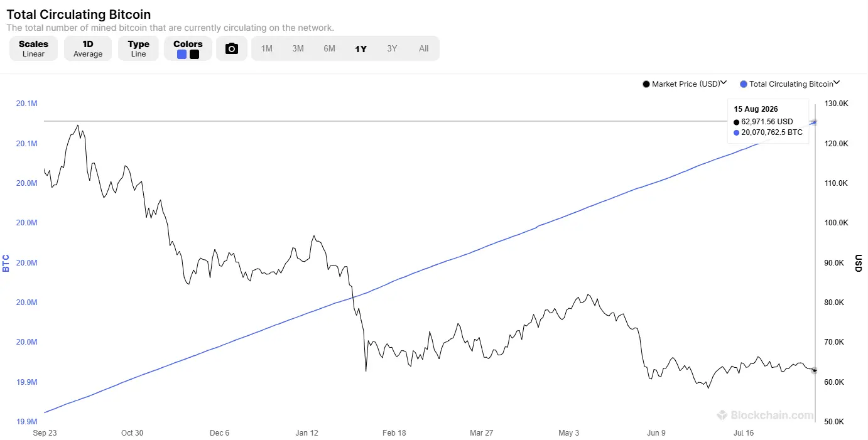Choose the 3Y time range
Image resolution: width=868 pixels, height=440 pixels.
(393, 48)
